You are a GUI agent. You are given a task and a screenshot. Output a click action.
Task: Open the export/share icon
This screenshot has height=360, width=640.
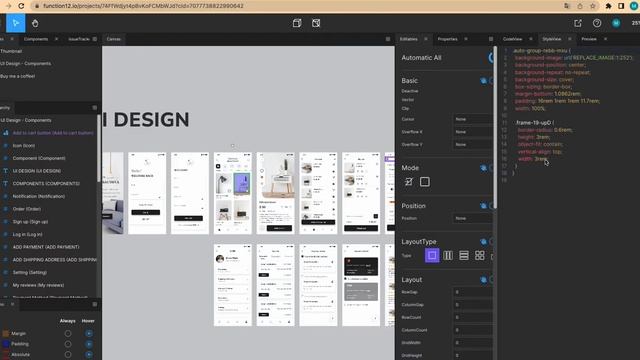[x=578, y=23]
